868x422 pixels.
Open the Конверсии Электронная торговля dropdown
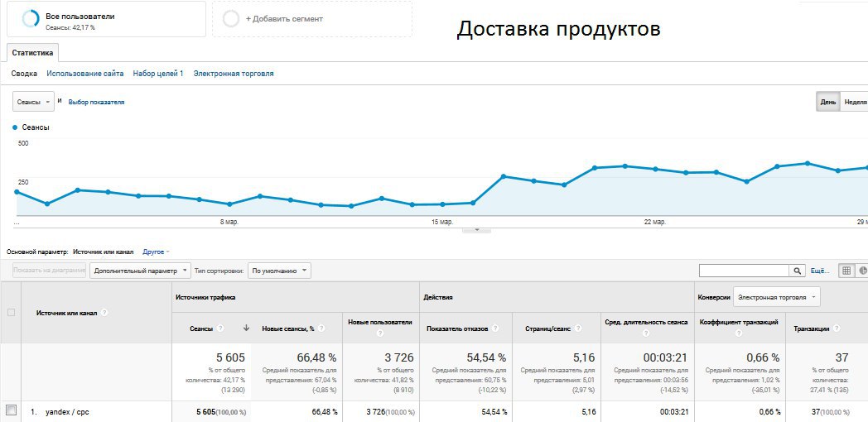coord(777,297)
